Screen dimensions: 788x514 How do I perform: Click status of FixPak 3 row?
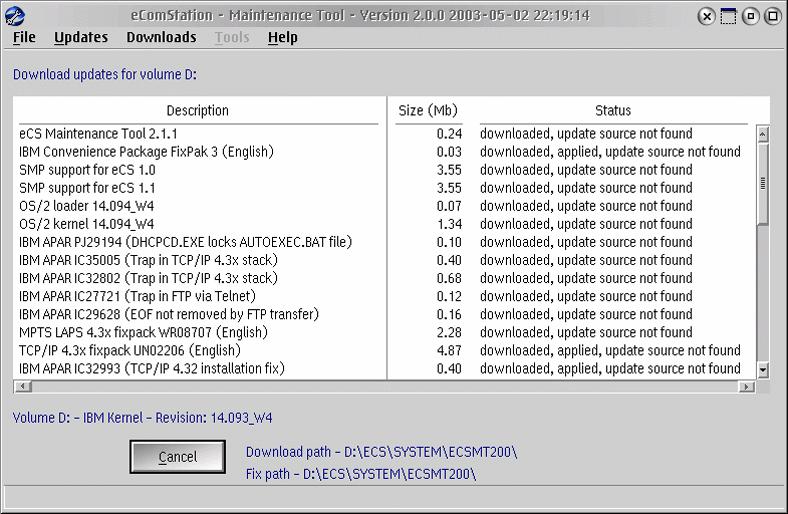[x=610, y=152]
